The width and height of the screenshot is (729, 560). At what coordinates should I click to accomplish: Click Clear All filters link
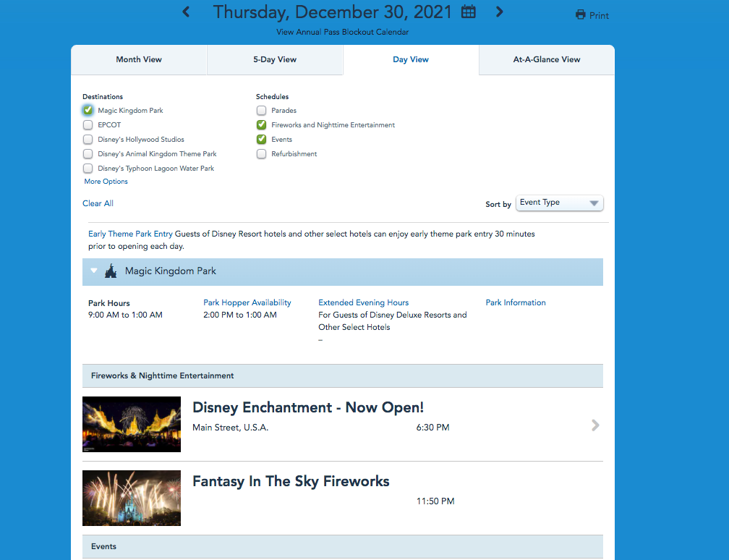click(x=98, y=203)
